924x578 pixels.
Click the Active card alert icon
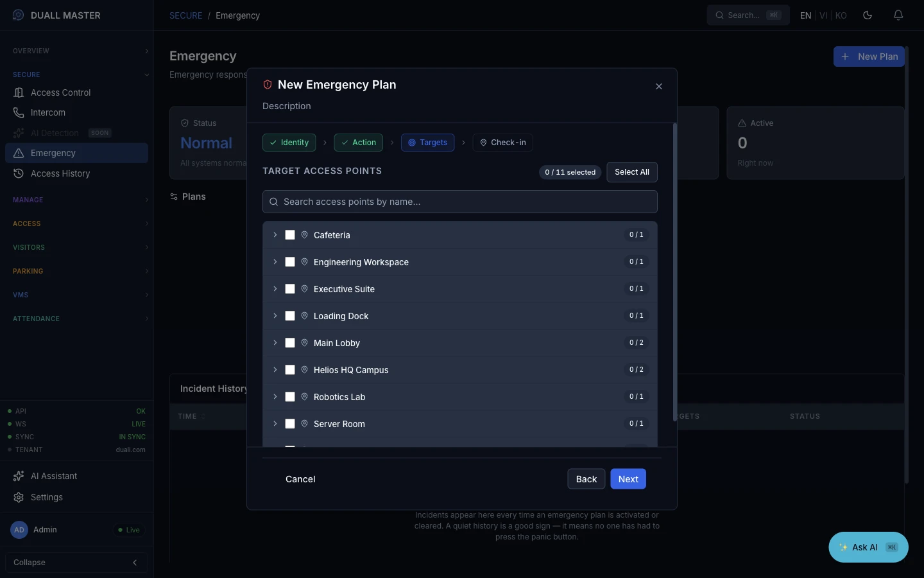pos(742,123)
